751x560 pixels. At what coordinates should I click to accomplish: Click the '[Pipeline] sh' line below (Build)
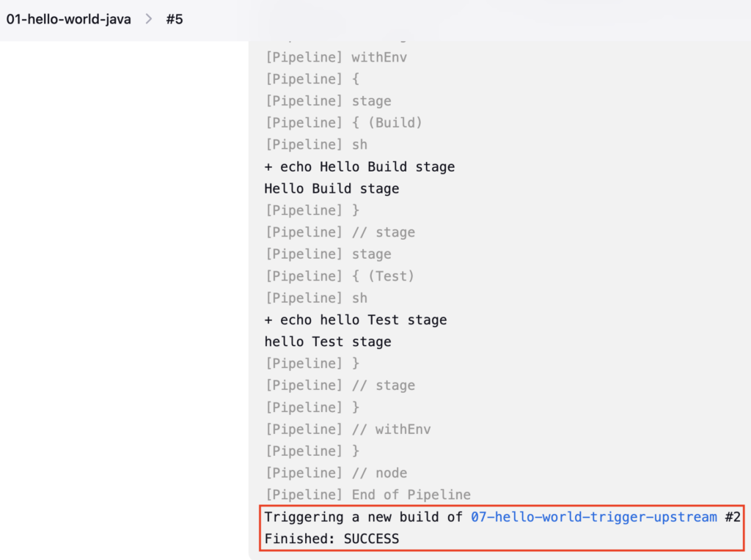point(317,144)
